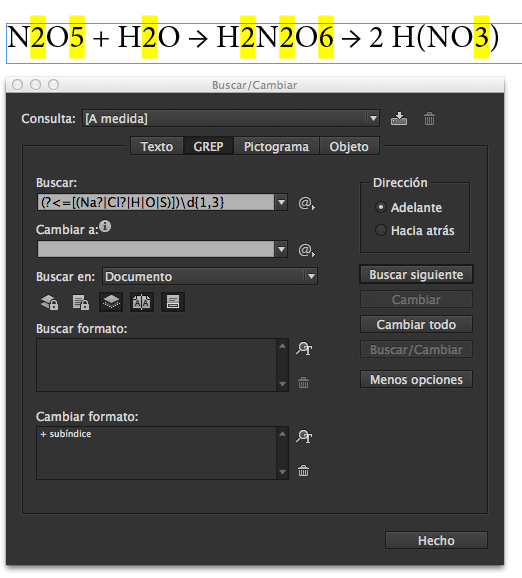Screen dimensions: 522x578
Task: Toggle include footnotes icon
Action: point(173,302)
